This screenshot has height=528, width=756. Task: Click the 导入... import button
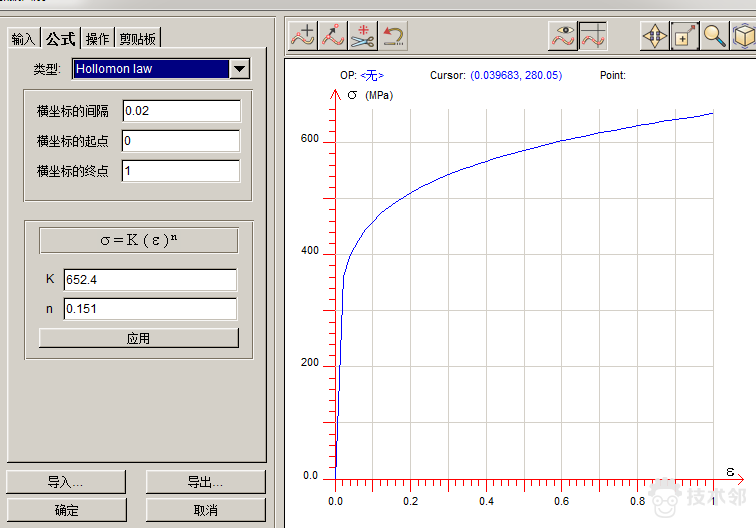(x=66, y=482)
